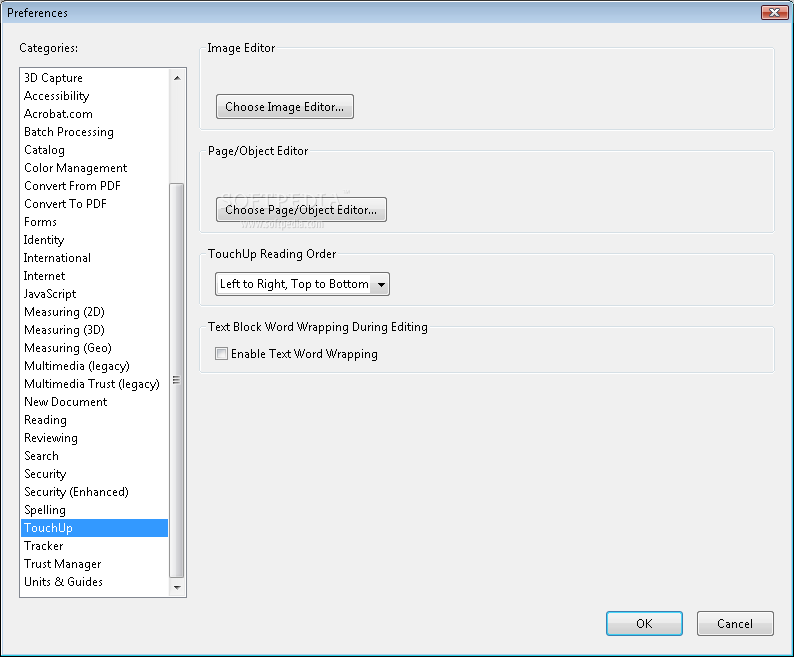Screen dimensions: 794x657
Task: Select the Reading category
Action: coord(94,420)
